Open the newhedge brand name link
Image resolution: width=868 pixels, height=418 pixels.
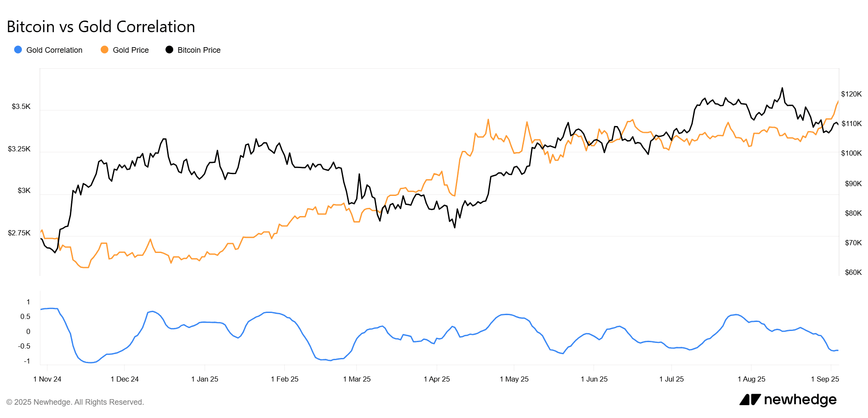[800, 400]
